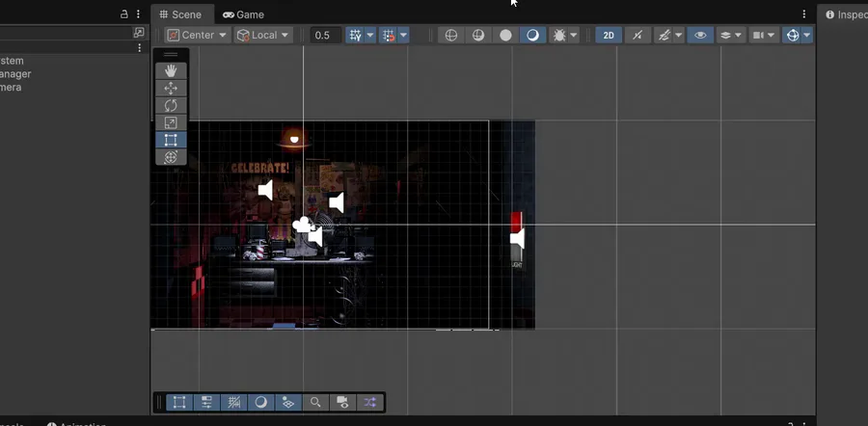Select shaded wireframe draw mode icon
The image size is (868, 426).
point(478,35)
